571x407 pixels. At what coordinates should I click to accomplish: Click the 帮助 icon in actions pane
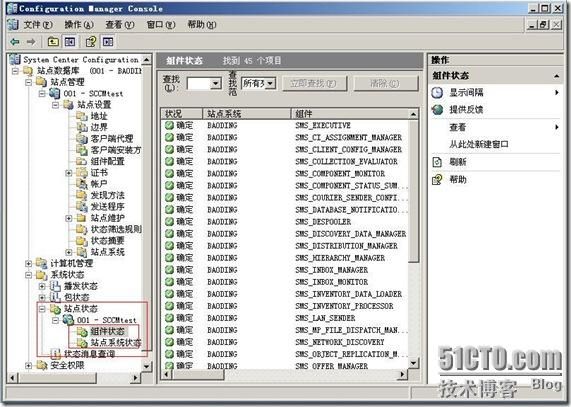[437, 179]
